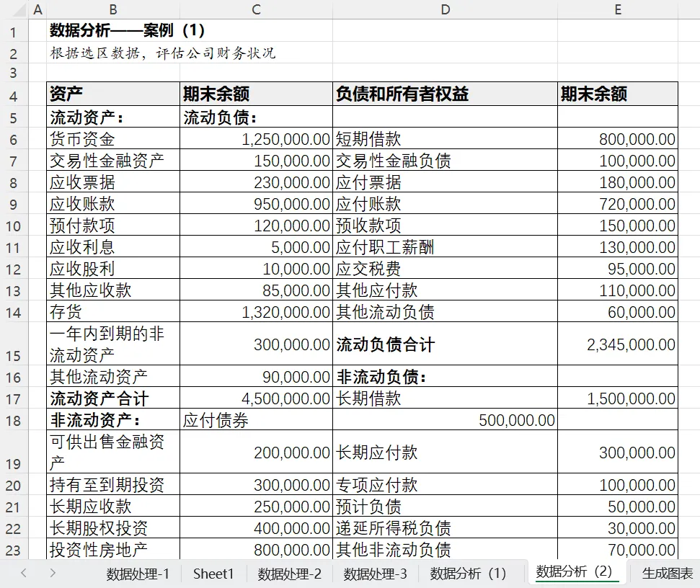
Task: Switch to the 数据处理-1 sheet tab
Action: point(138,574)
